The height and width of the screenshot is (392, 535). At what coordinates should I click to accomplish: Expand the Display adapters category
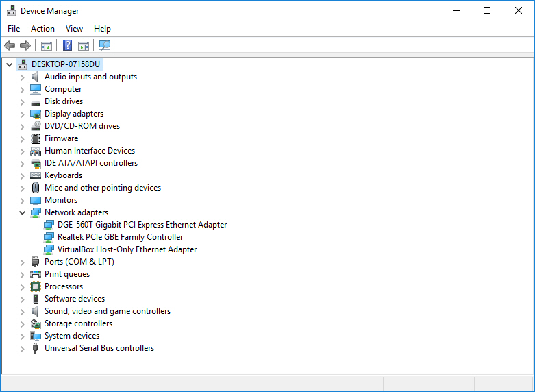tap(23, 114)
